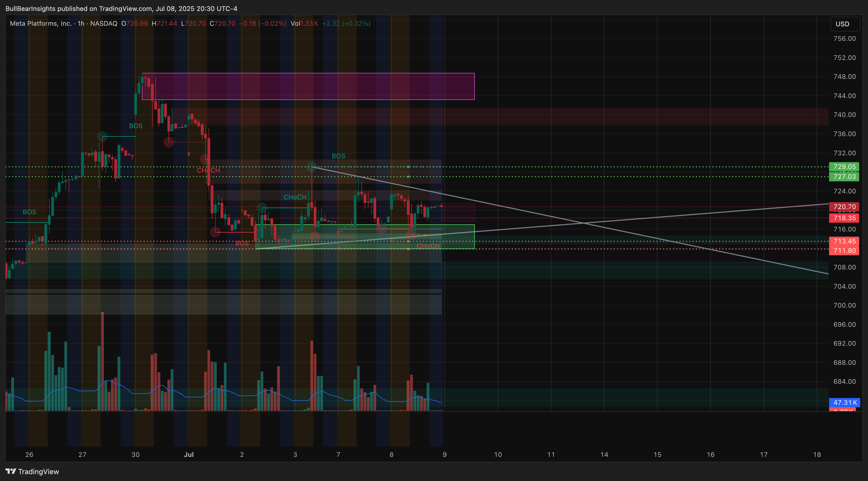
Task: Click the 736.00 price axis value
Action: click(844, 134)
